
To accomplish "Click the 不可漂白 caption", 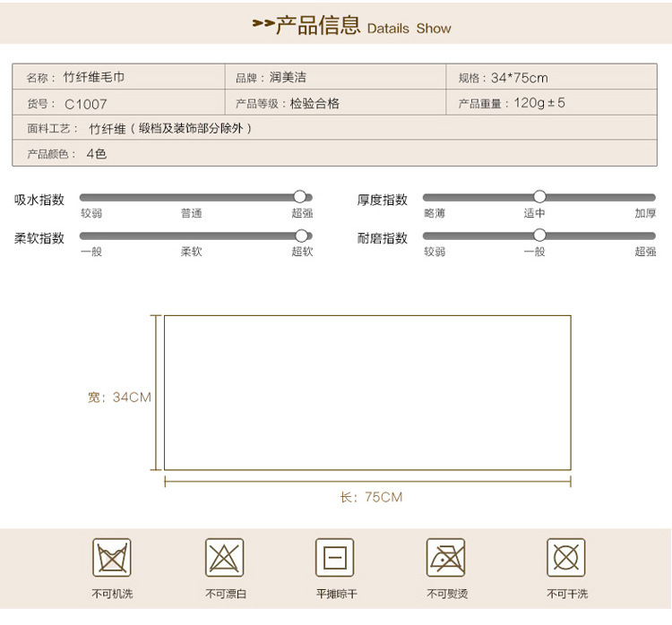I will click(x=226, y=594).
